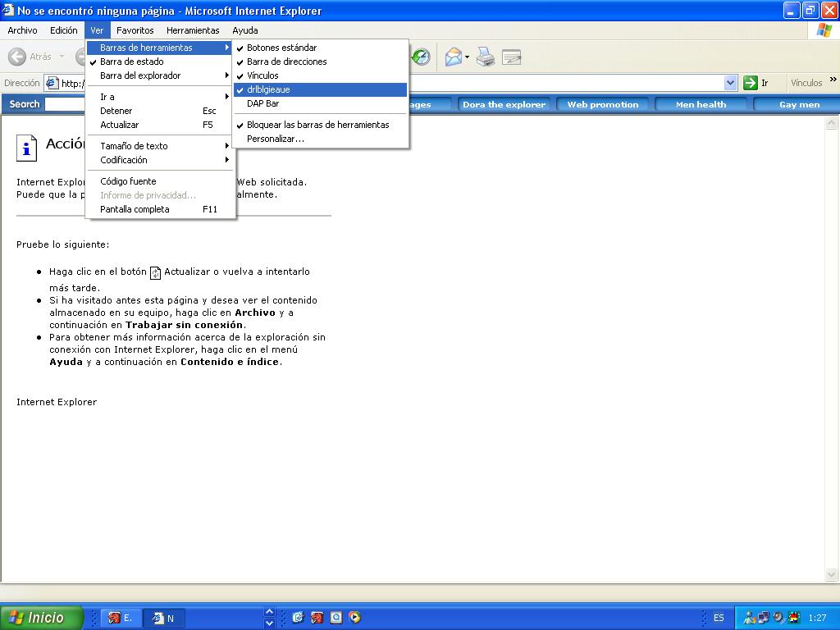This screenshot has height=630, width=840.
Task: Click the red dragon quick launch icon
Action: tap(317, 618)
